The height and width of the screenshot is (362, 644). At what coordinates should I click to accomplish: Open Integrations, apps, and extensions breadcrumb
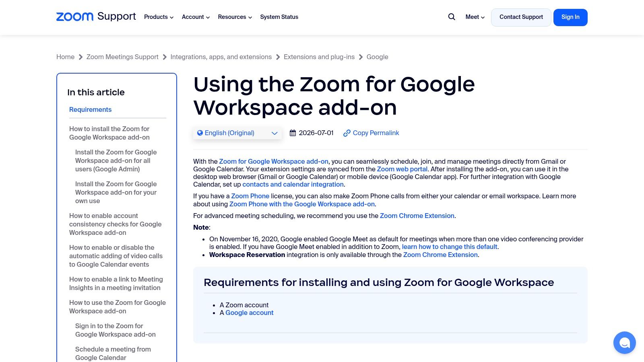tap(221, 57)
